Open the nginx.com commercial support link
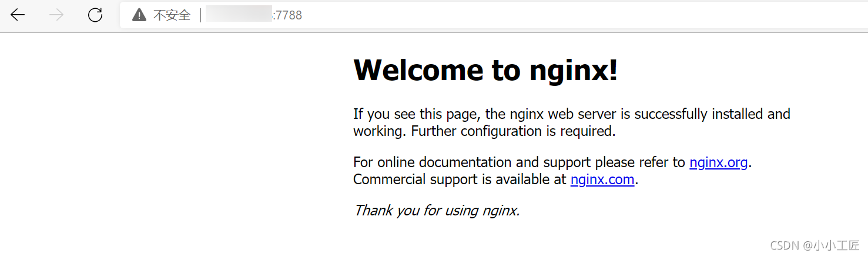 (602, 179)
